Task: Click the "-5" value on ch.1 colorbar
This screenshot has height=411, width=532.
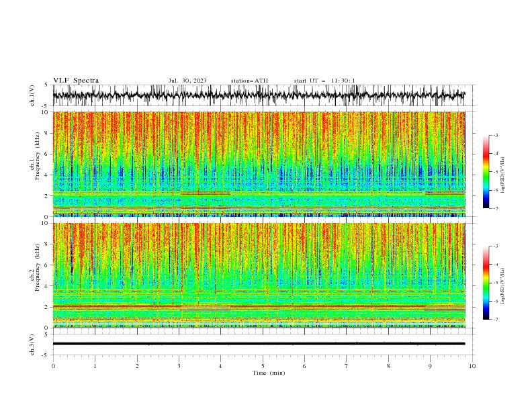Action: click(495, 172)
